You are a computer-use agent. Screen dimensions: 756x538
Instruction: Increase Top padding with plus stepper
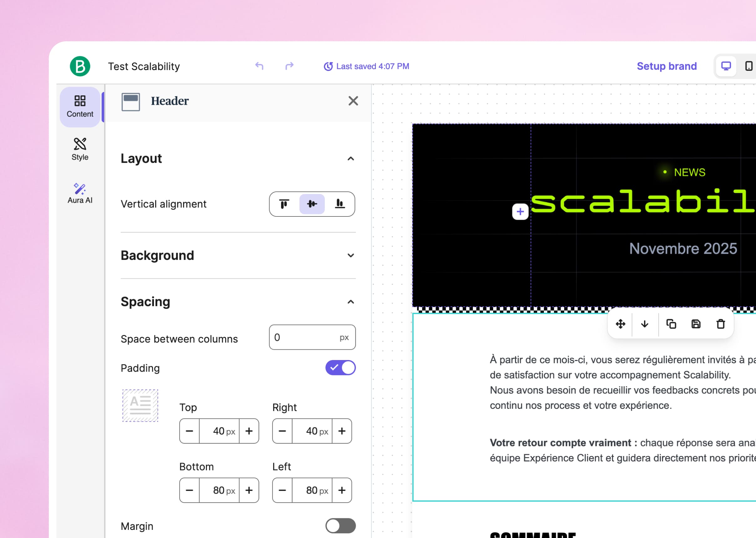tap(249, 431)
